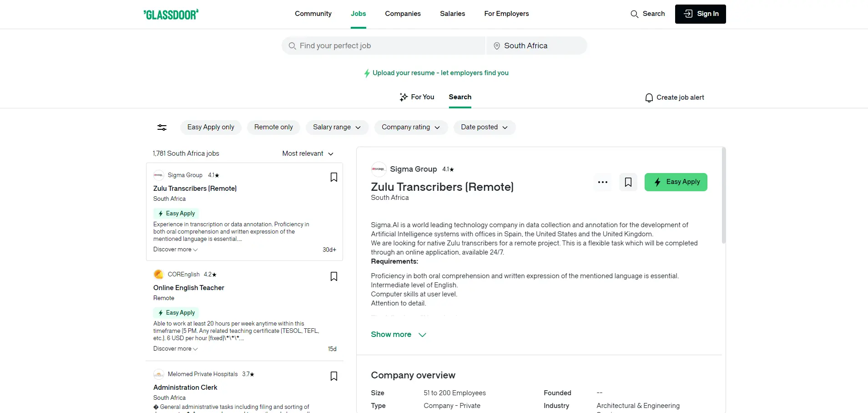The image size is (868, 413).
Task: Bookmark the Zulu Transcribers job card
Action: point(333,177)
